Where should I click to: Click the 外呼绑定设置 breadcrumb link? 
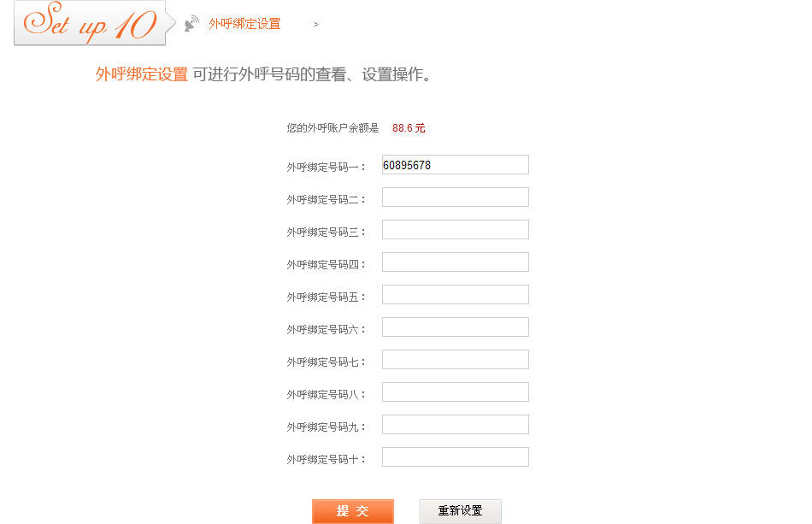[x=244, y=24]
